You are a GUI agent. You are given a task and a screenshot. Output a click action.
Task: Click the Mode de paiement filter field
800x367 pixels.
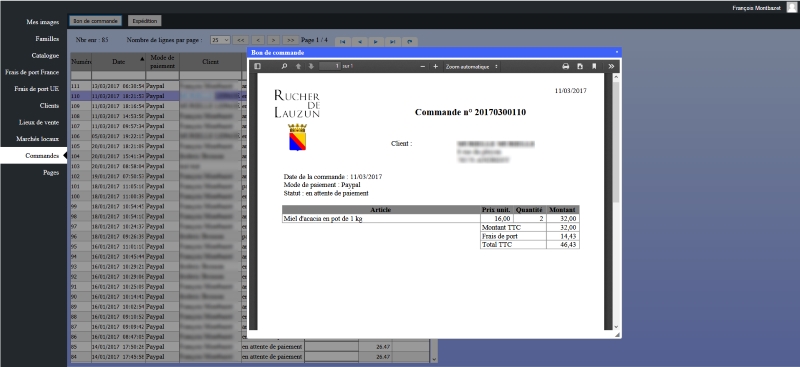click(162, 76)
